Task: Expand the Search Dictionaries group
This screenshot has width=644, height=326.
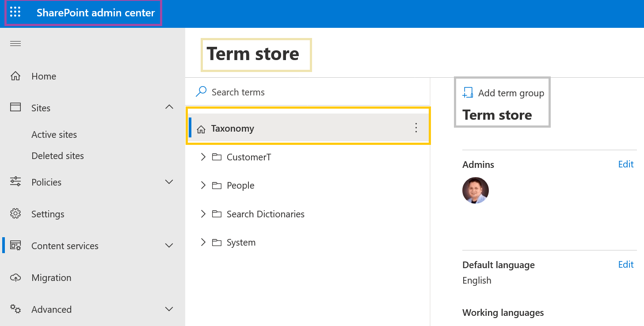Action: (x=203, y=214)
